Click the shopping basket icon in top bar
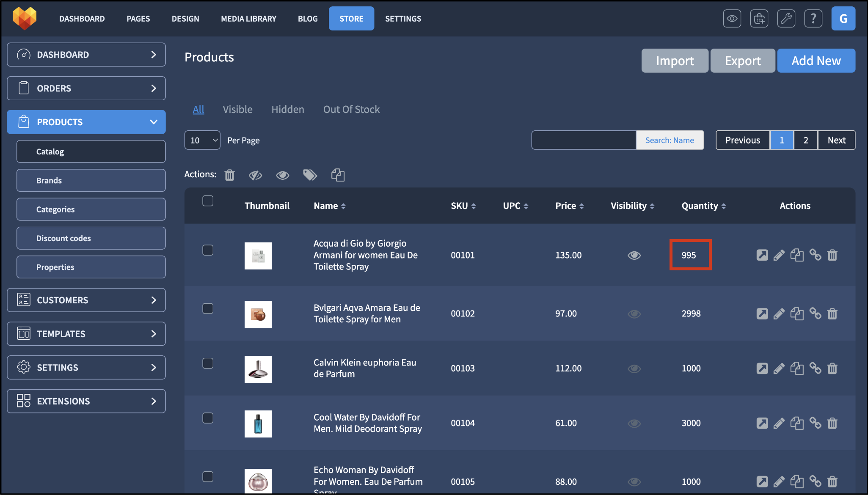This screenshot has height=495, width=868. (x=759, y=19)
